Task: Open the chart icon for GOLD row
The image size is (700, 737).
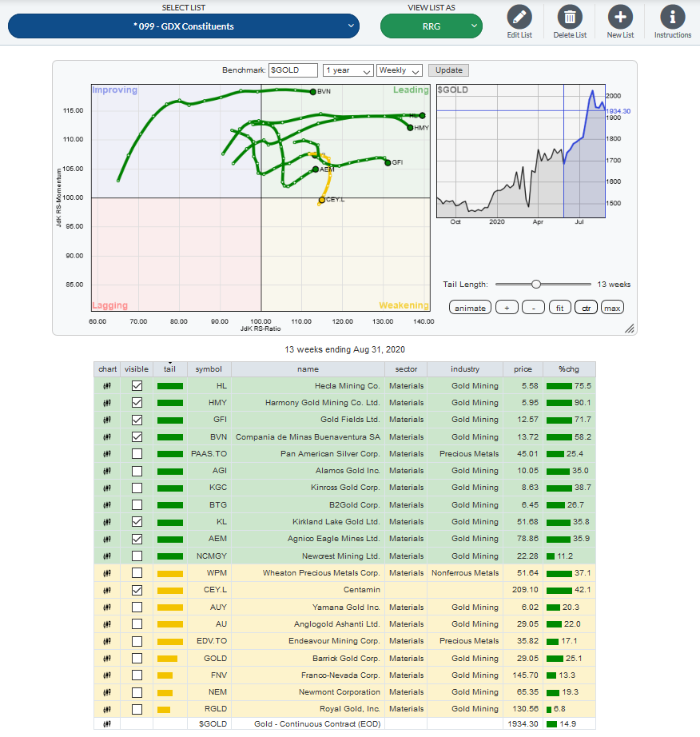Action: tap(107, 659)
